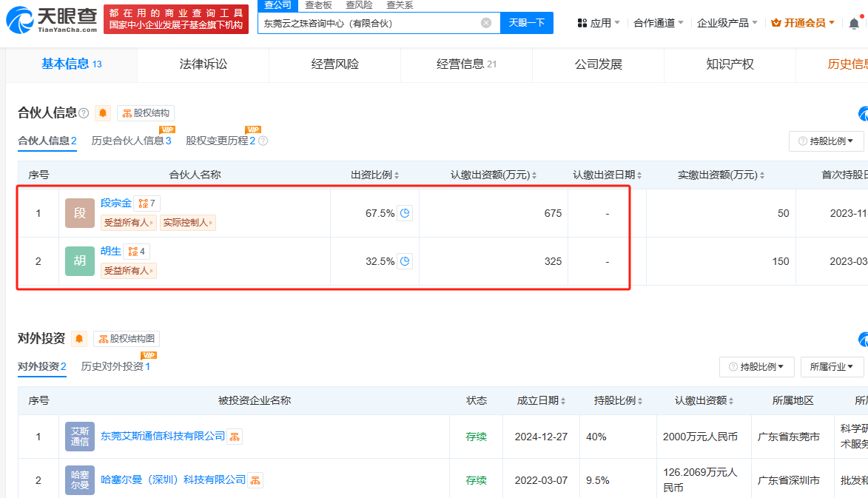The height and width of the screenshot is (498, 868).
Task: Click the monitor bell next to 合伙人信息
Action: pos(103,113)
